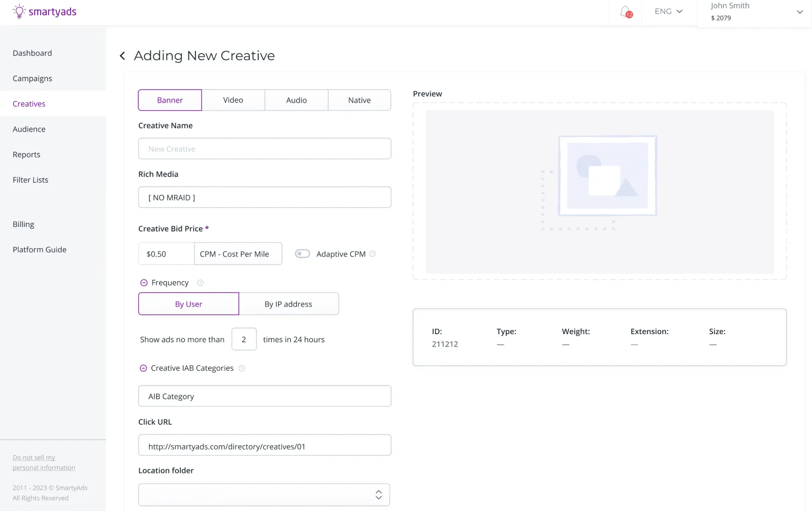Open the ENG language dropdown
812x511 pixels.
[669, 12]
